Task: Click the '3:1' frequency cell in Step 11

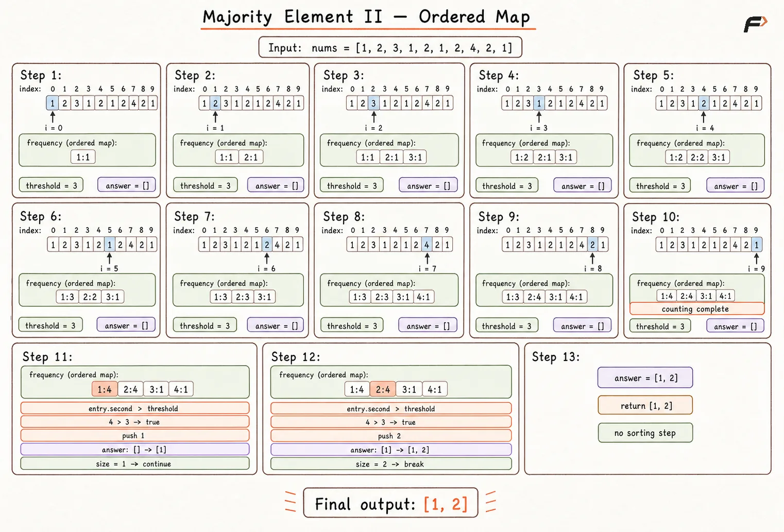Action: (x=157, y=389)
